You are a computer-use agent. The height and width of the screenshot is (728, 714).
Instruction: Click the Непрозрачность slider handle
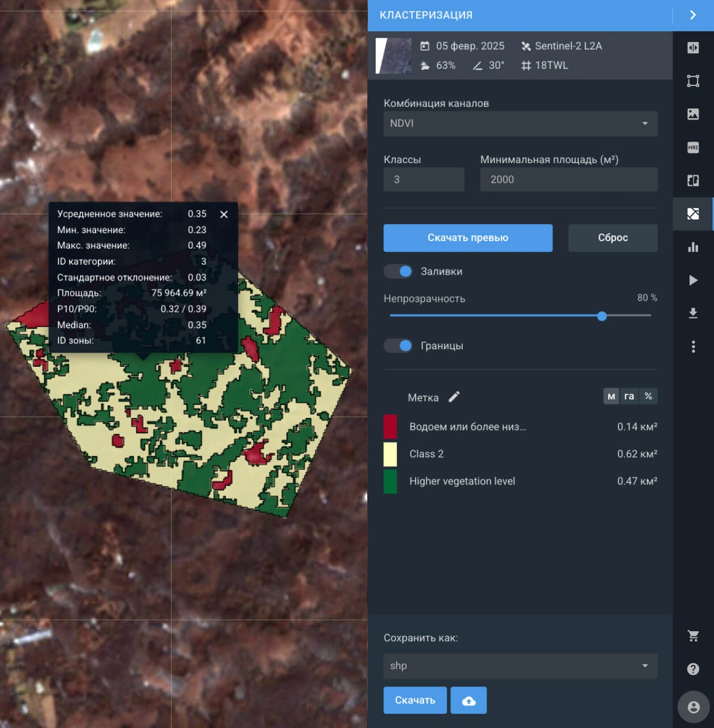point(602,316)
